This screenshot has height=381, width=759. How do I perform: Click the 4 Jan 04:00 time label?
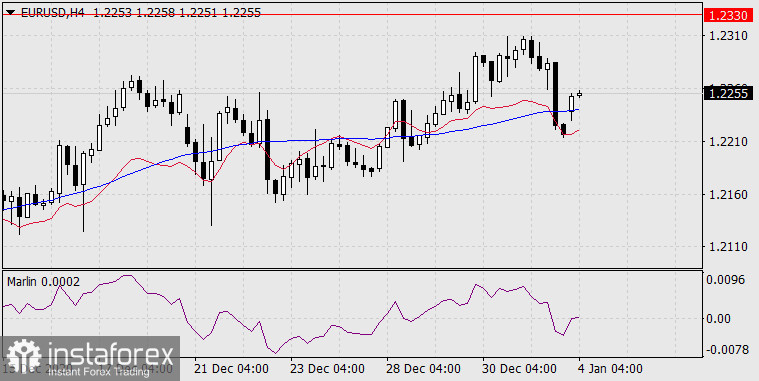610,369
